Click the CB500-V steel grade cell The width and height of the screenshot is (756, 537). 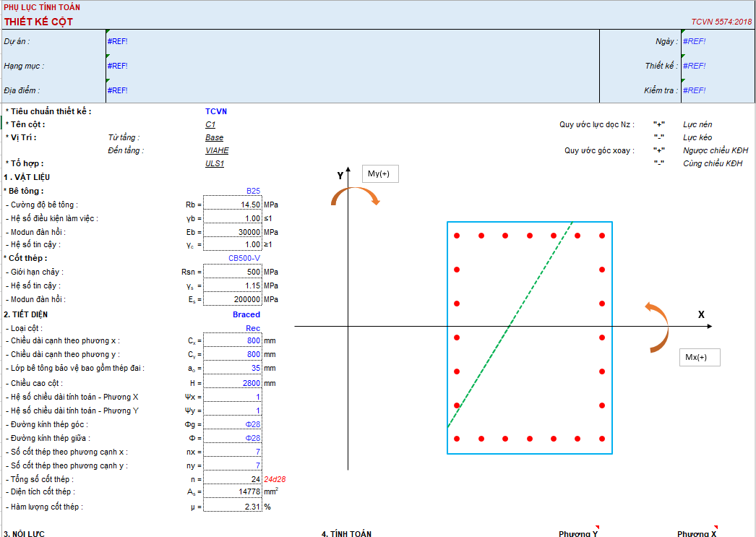[244, 258]
